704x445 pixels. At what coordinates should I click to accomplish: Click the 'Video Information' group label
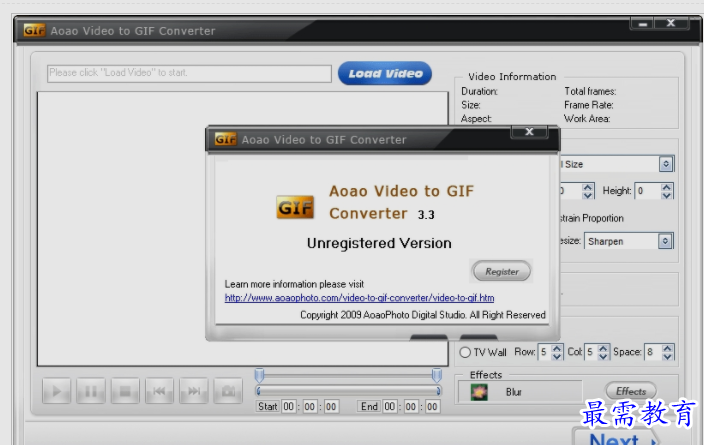click(512, 76)
